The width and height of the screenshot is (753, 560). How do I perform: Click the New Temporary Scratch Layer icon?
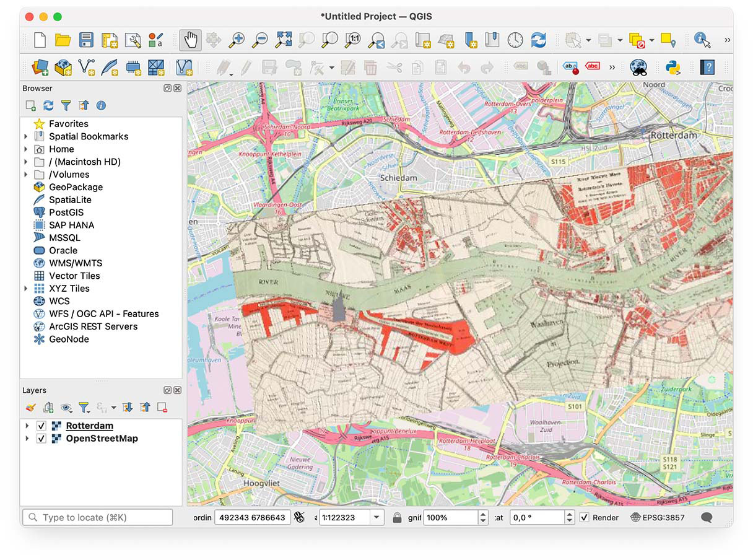click(133, 67)
